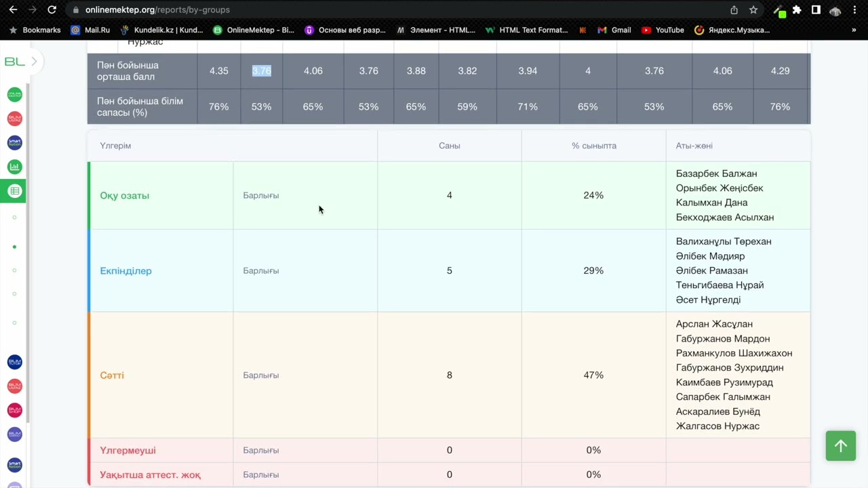This screenshot has height=488, width=868.
Task: Open the Extensions puzzle menu
Action: point(797,10)
